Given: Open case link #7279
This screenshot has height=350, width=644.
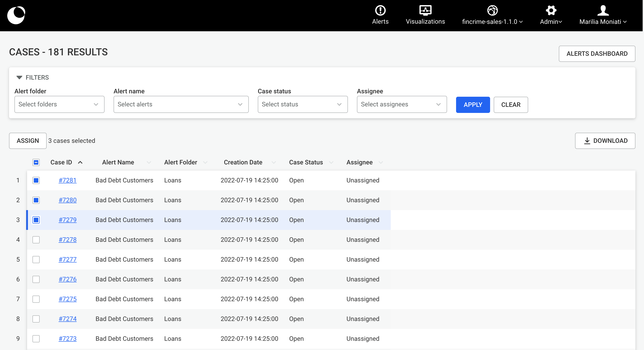Looking at the screenshot, I should click(x=68, y=220).
